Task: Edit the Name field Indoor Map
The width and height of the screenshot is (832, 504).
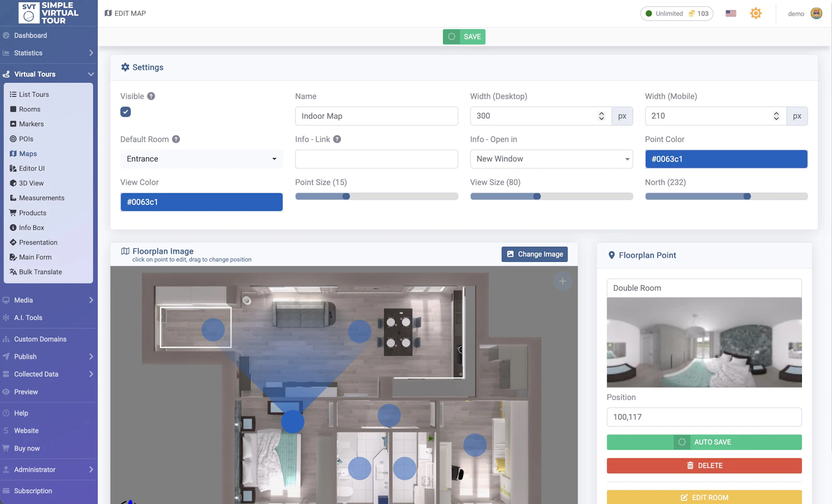Action: pyautogui.click(x=376, y=116)
